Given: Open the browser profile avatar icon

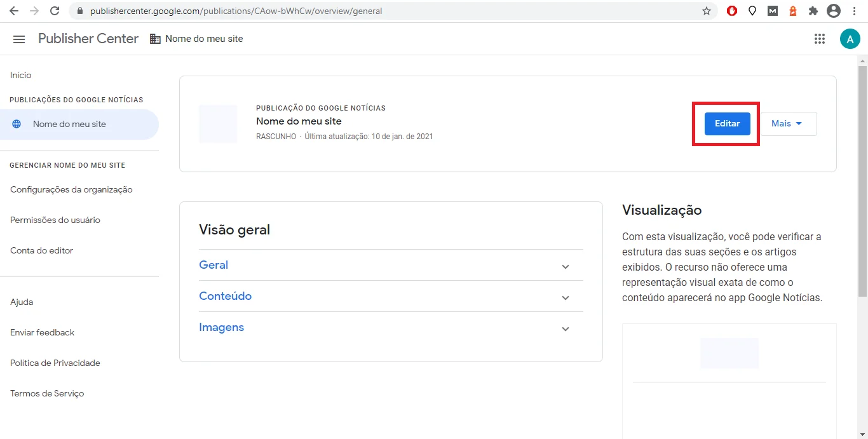Looking at the screenshot, I should point(834,11).
